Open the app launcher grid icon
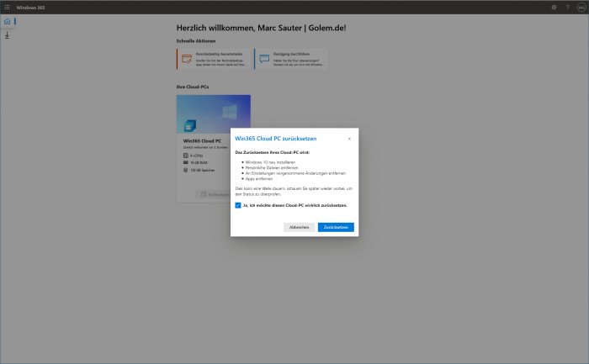Viewport: 589px width, 364px height. click(7, 7)
